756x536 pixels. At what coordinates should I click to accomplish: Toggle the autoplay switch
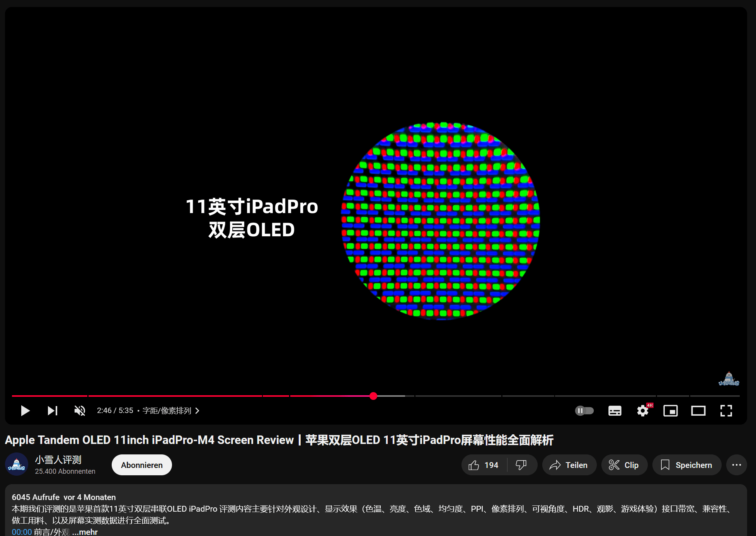[584, 411]
